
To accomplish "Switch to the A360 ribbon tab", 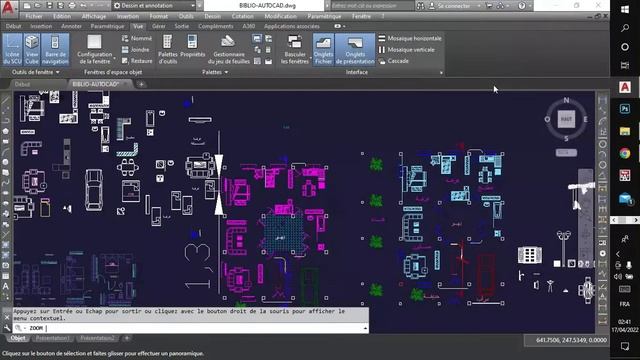I will [249, 26].
